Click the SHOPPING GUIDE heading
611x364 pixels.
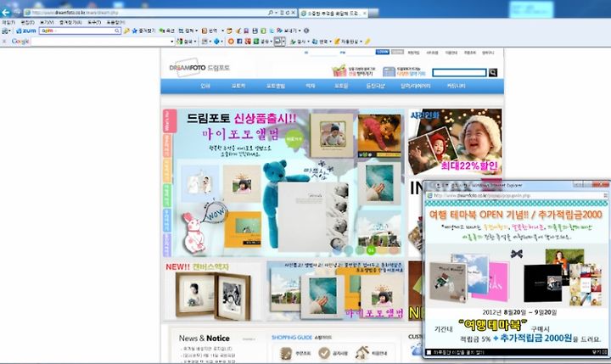coord(292,338)
